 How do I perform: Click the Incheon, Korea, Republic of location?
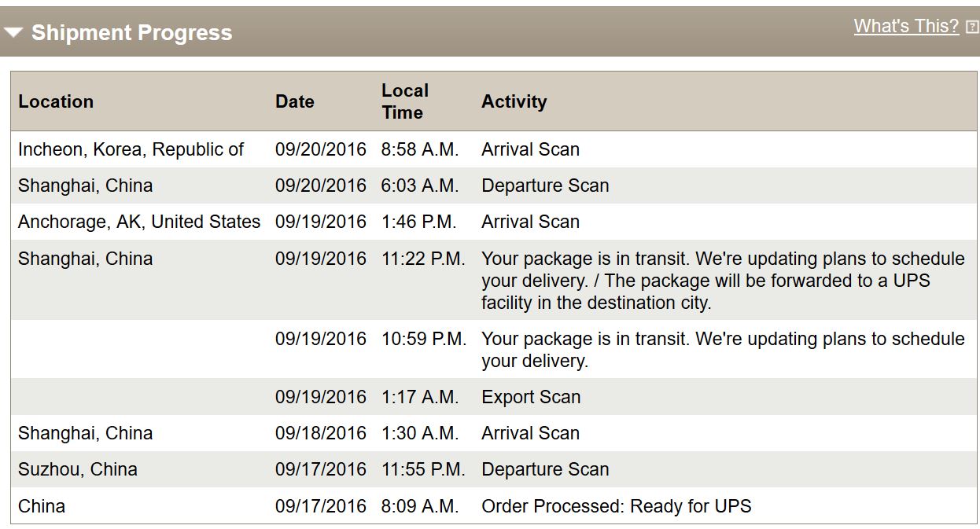pos(131,149)
